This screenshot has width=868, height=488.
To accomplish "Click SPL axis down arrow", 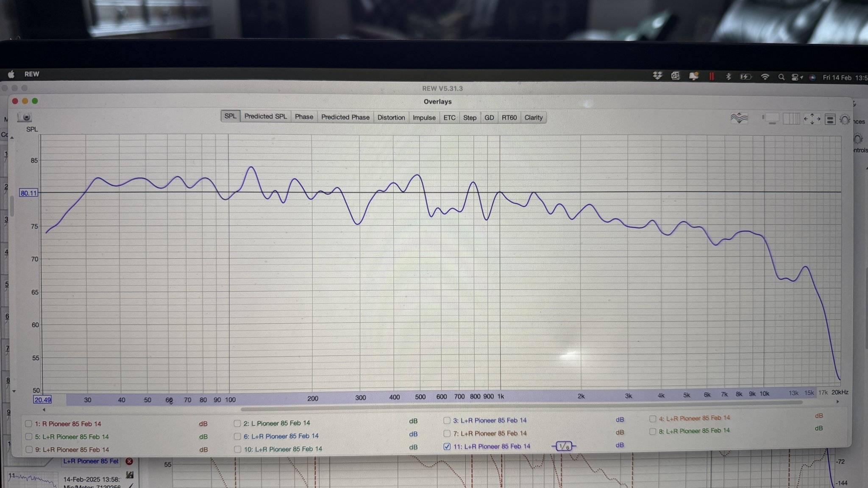I will pos(14,391).
